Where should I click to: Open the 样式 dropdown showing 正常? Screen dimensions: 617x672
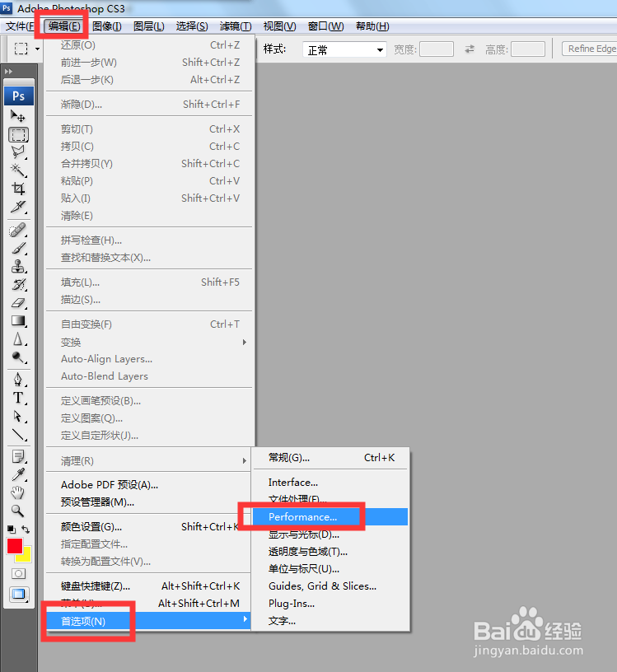pyautogui.click(x=344, y=49)
